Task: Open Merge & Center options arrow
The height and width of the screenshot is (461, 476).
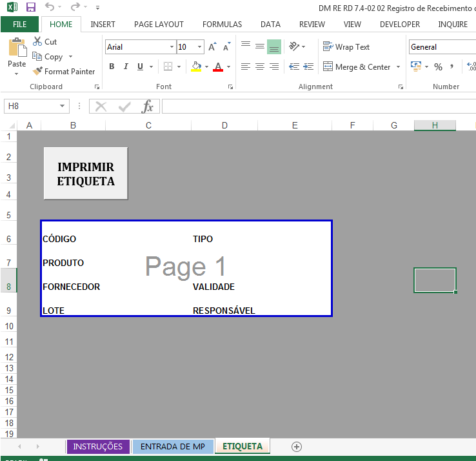Action: click(399, 67)
